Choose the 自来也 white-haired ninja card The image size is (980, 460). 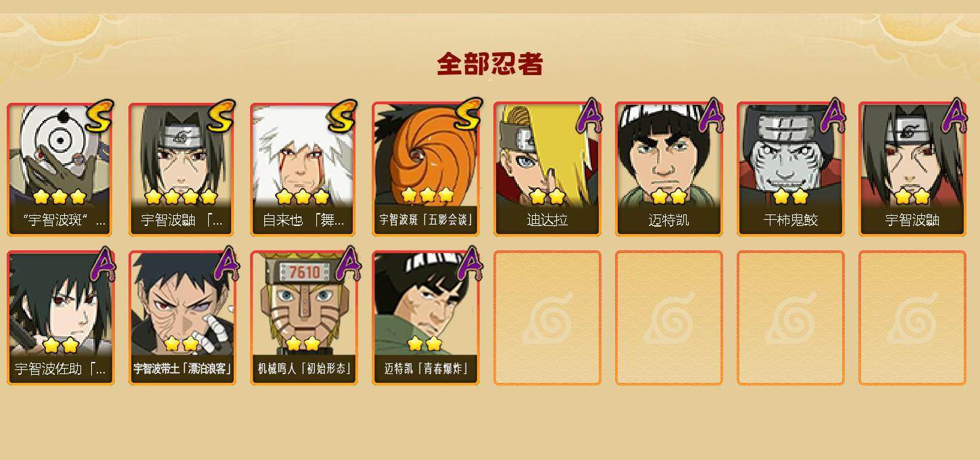coord(304,169)
